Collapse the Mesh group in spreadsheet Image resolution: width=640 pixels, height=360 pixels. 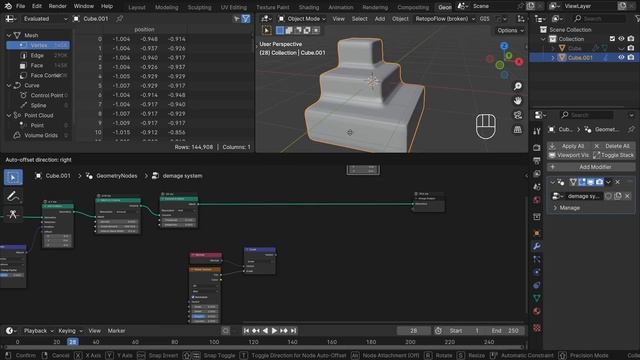(x=9, y=36)
